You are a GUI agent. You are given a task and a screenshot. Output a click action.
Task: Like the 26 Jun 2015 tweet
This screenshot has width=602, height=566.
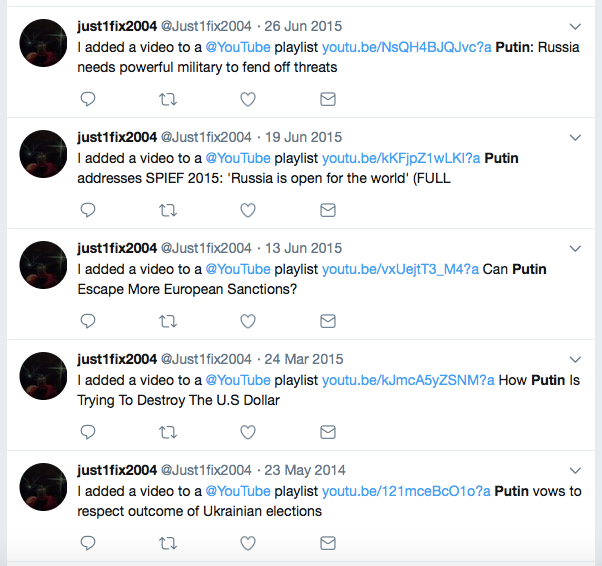[x=248, y=99]
